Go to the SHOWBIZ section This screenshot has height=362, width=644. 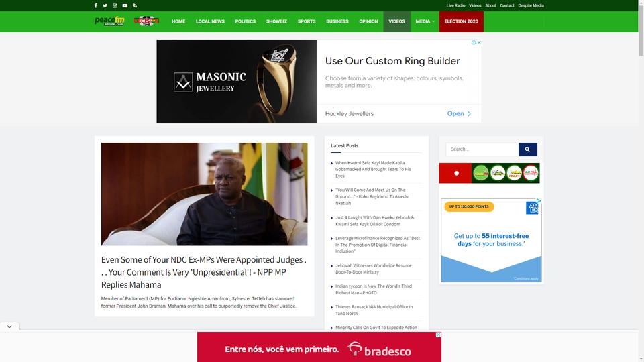point(276,21)
